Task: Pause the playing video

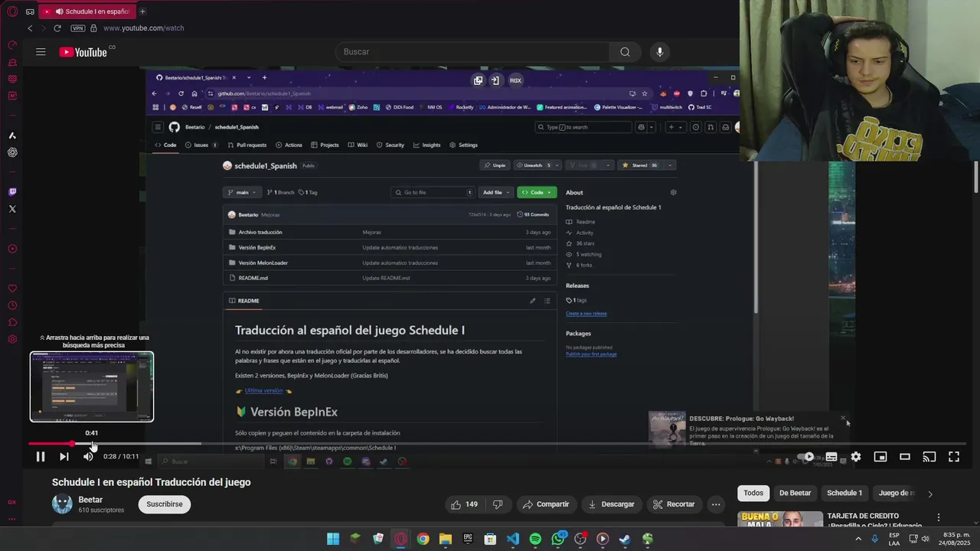Action: click(41, 457)
